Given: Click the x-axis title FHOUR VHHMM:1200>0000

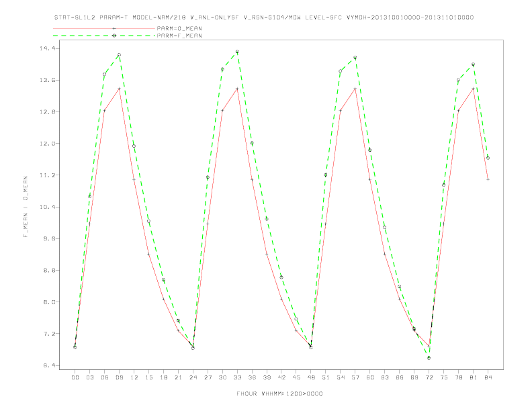Looking at the screenshot, I should (279, 394).
